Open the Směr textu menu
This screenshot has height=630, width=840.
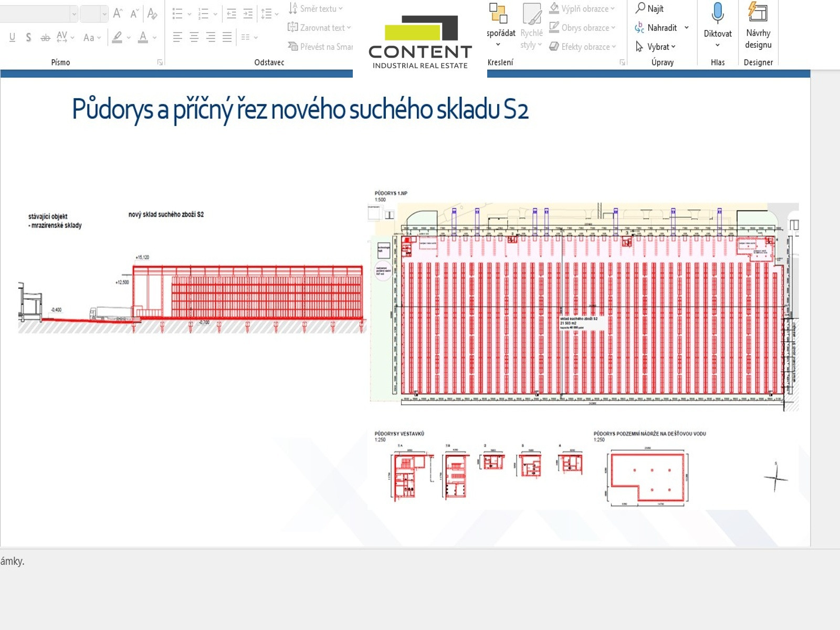[x=316, y=9]
